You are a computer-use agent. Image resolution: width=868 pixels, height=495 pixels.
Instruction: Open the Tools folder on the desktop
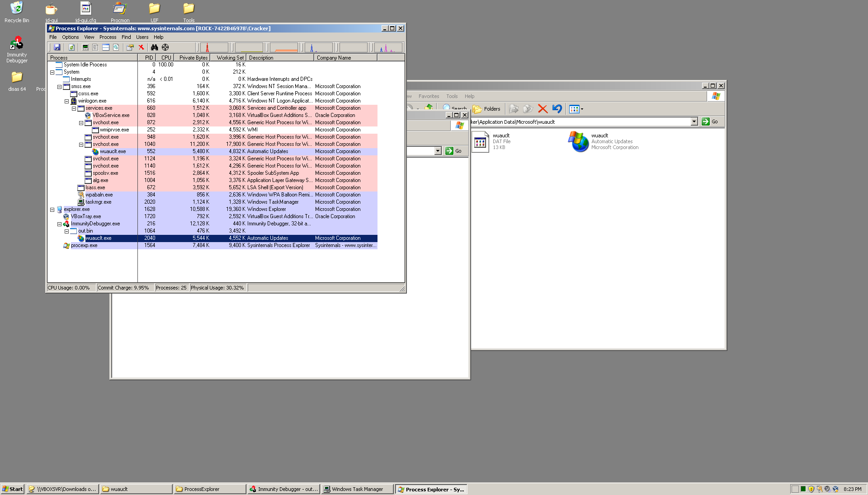tap(189, 12)
